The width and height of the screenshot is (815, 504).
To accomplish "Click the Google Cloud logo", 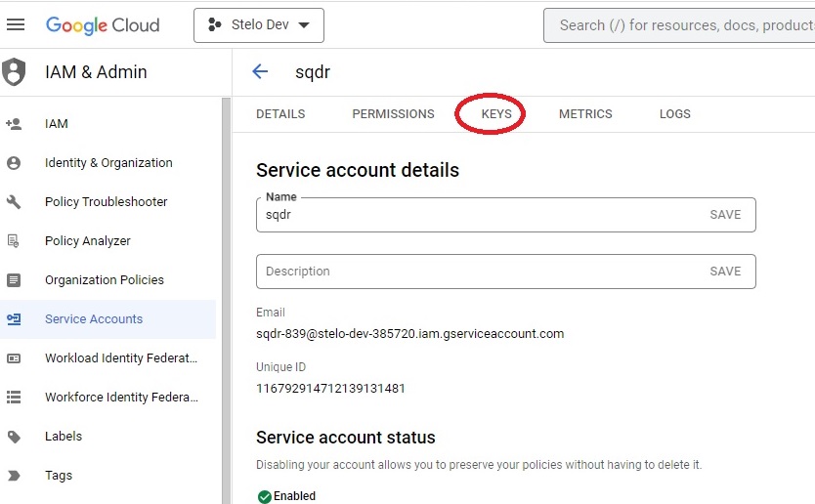I will [x=103, y=25].
